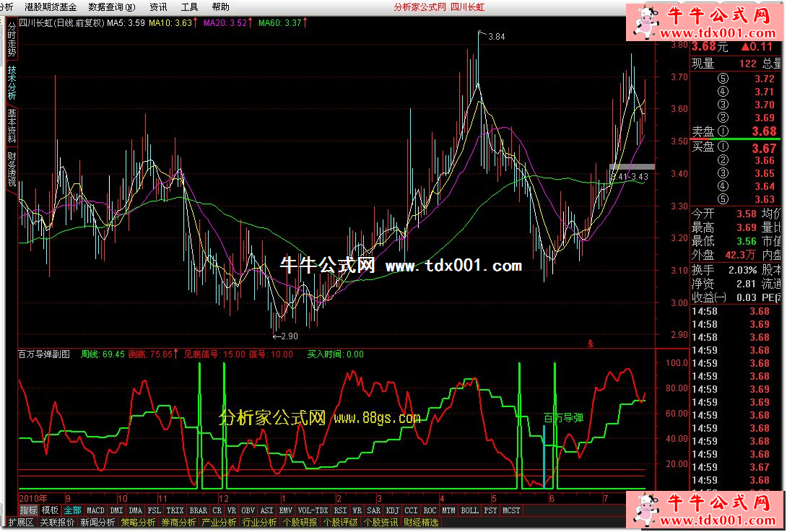The image size is (787, 532).
Task: Open the 工具 menu
Action: (x=189, y=6)
